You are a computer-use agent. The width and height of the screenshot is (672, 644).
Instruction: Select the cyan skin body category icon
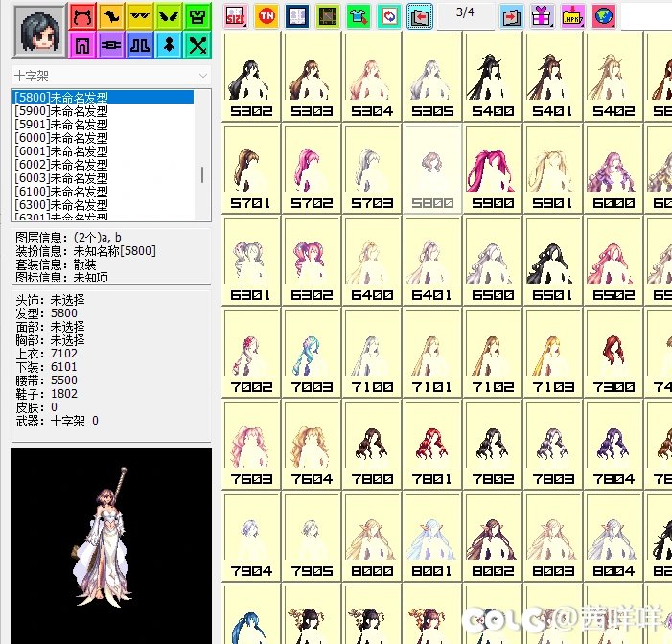coord(169,45)
